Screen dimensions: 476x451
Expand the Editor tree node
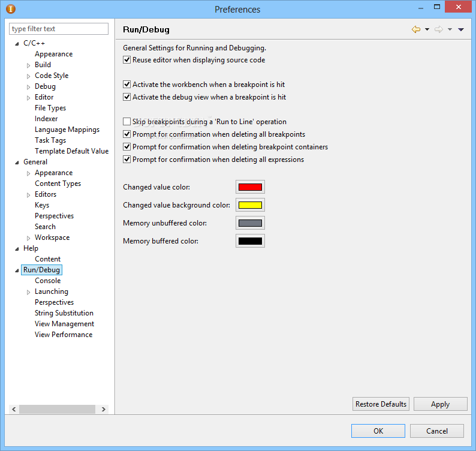click(x=28, y=98)
